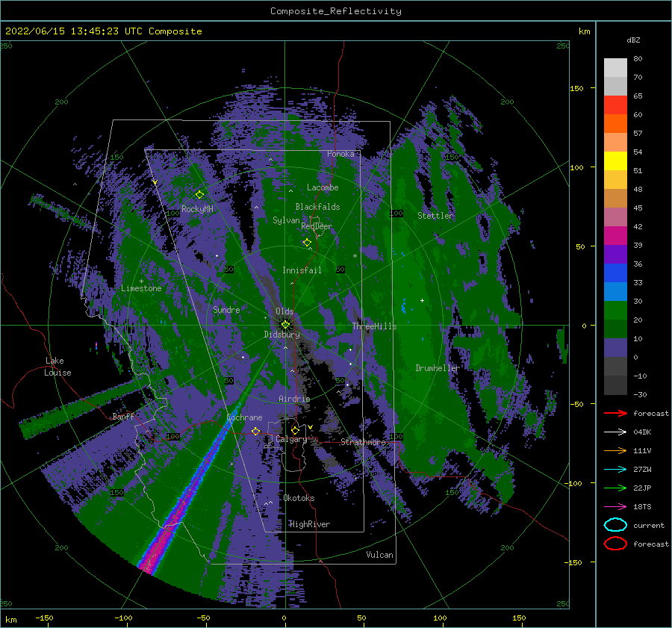
Task: Click the Composite_Reflectivity title
Action: tap(336, 11)
